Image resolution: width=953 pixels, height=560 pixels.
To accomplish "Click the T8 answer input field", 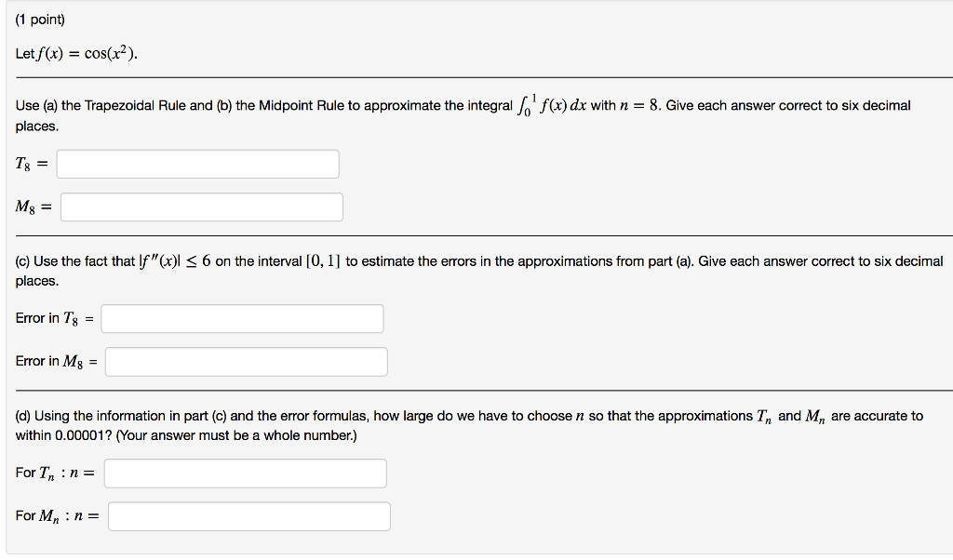I will point(197,163).
